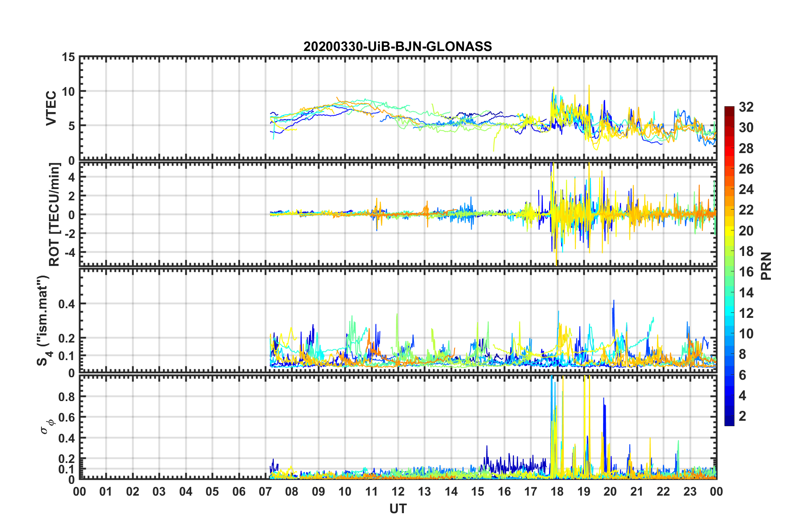The width and height of the screenshot is (796, 532).
Task: Click the VTEC y-axis label
Action: (x=51, y=108)
